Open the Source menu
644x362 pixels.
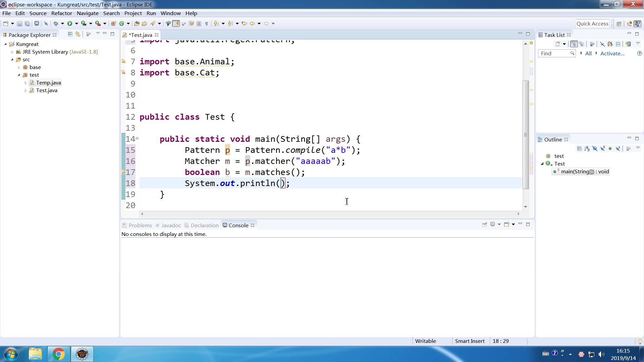[38, 13]
